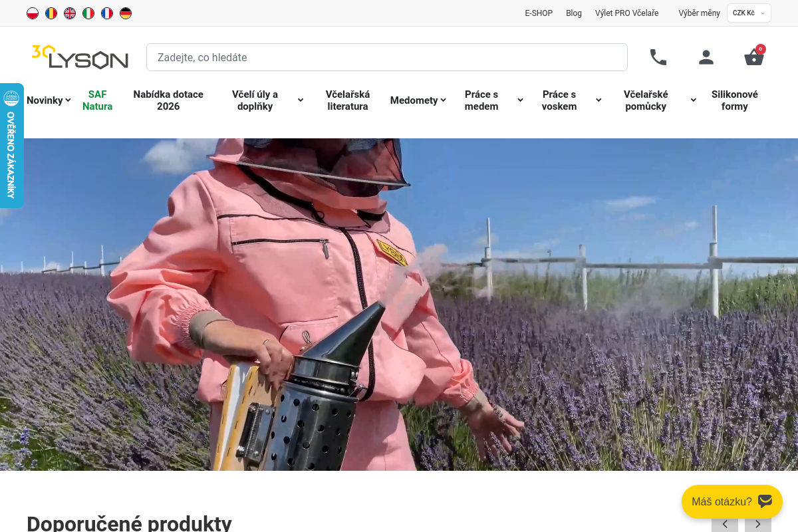Screen dimensions: 798x532
Task: Advance products carousel with right arrow
Action: coord(758,524)
